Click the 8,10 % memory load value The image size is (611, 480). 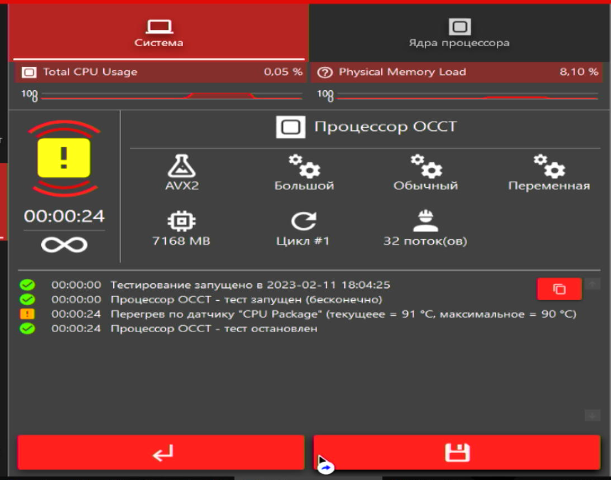click(579, 72)
